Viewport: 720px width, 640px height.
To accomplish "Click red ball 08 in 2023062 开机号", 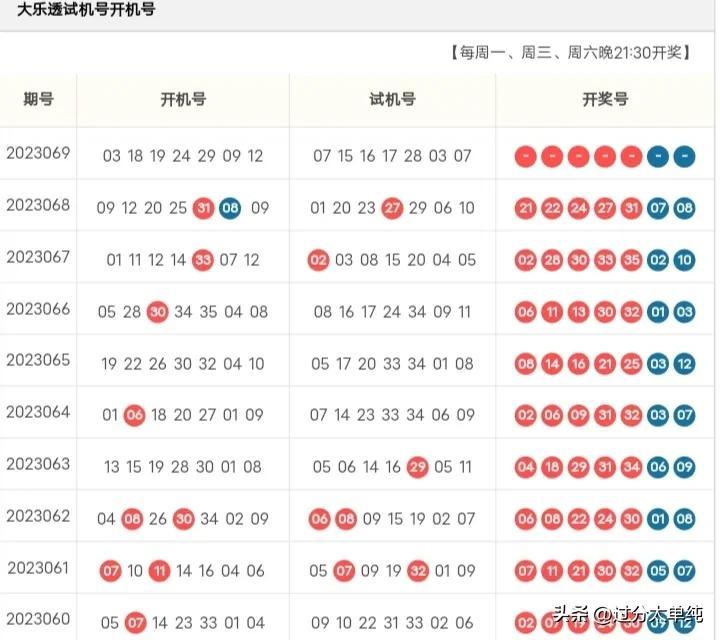I will (x=132, y=519).
